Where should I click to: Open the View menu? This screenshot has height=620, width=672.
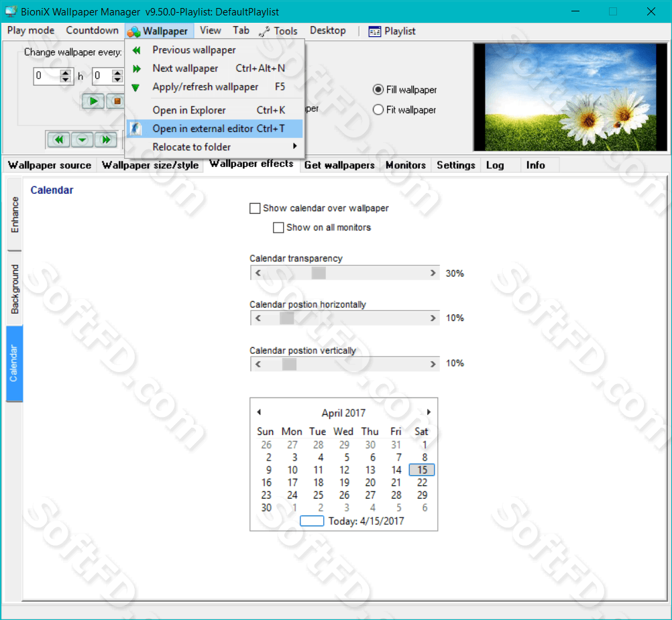[x=211, y=30]
